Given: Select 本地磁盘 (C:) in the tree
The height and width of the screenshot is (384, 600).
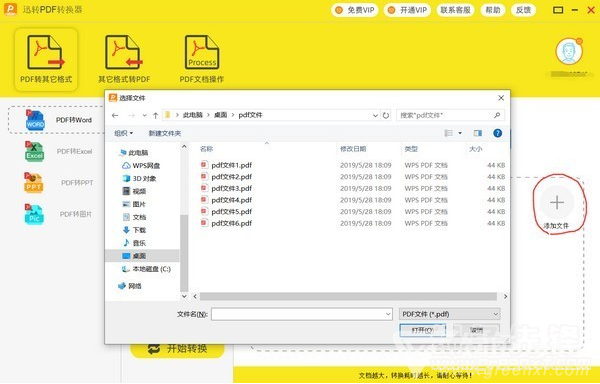Looking at the screenshot, I should [146, 269].
